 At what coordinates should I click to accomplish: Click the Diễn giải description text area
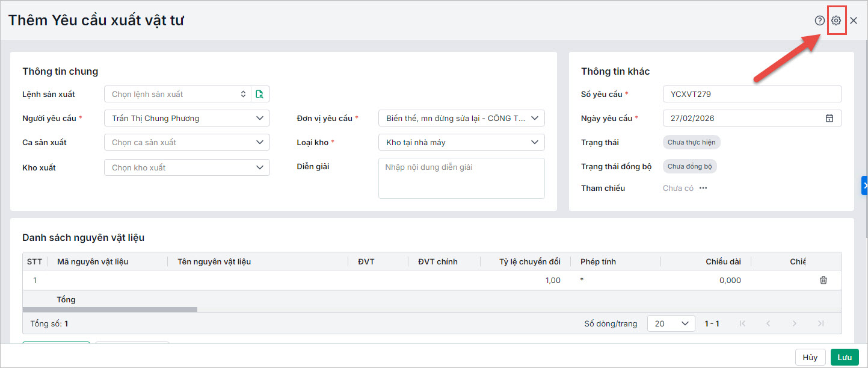[461, 178]
